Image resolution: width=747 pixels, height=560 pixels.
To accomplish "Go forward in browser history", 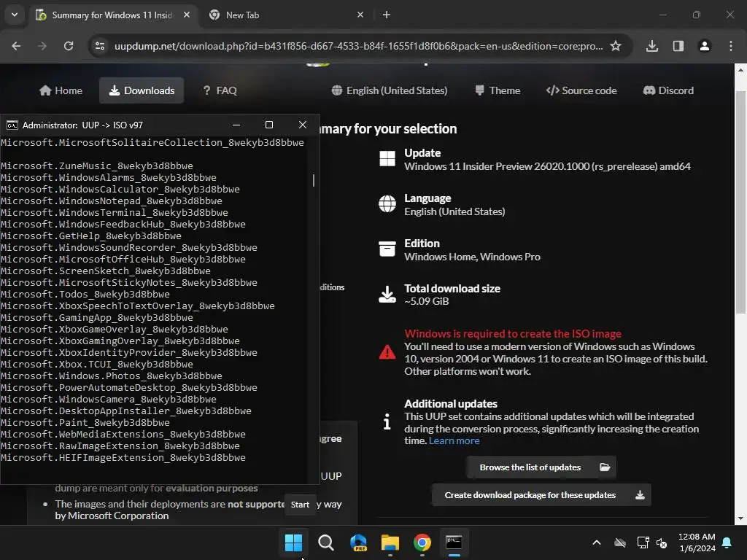I will (x=42, y=46).
